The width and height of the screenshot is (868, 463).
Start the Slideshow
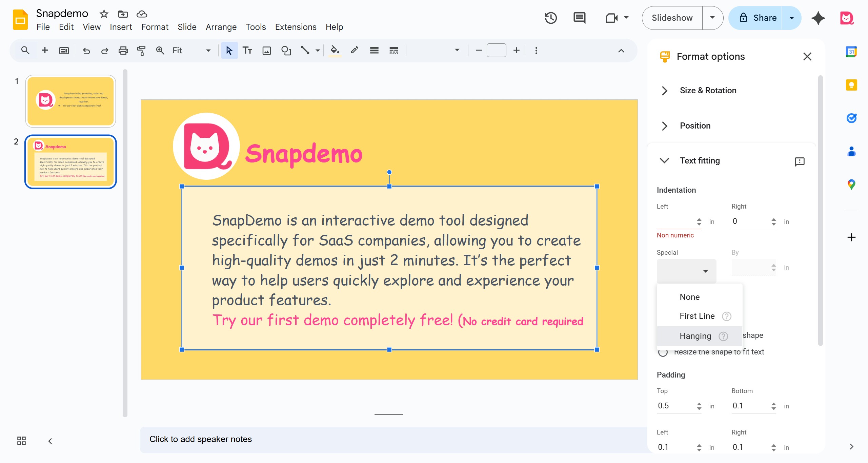point(672,18)
